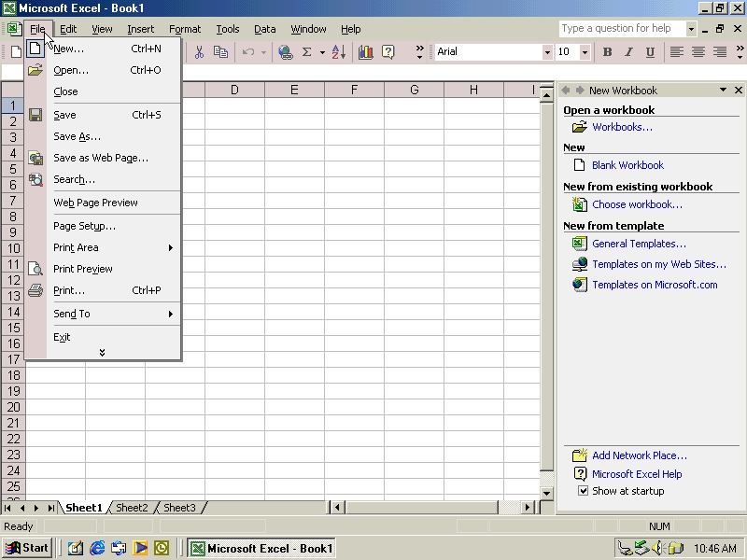This screenshot has width=747, height=560.
Task: Open the AutoSum dropdown arrow
Action: click(x=322, y=52)
